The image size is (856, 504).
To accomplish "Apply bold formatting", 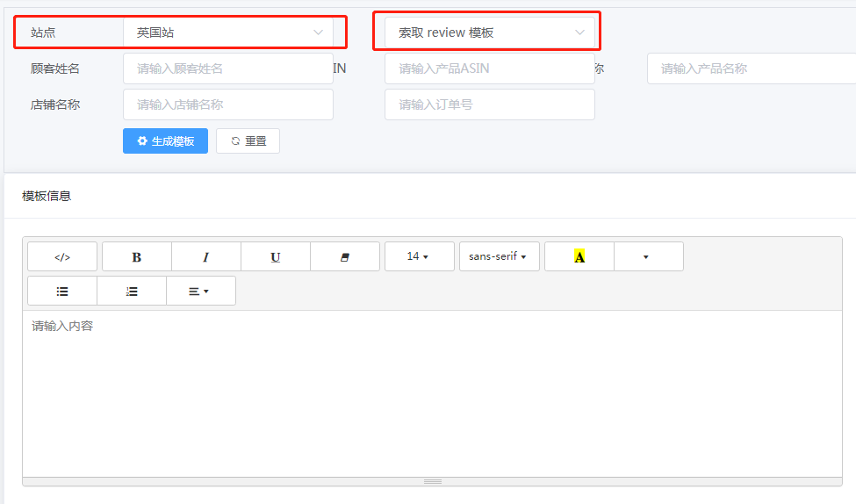I will 136,256.
